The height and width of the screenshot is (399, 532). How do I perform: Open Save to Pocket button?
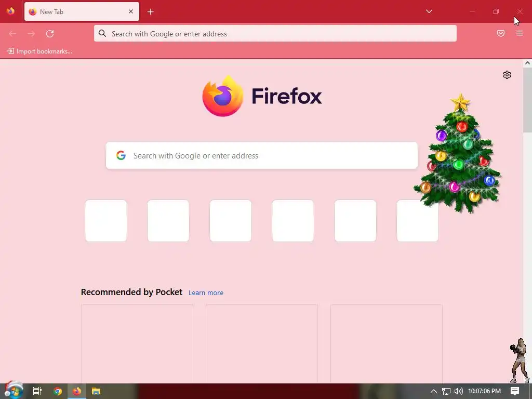[501, 33]
